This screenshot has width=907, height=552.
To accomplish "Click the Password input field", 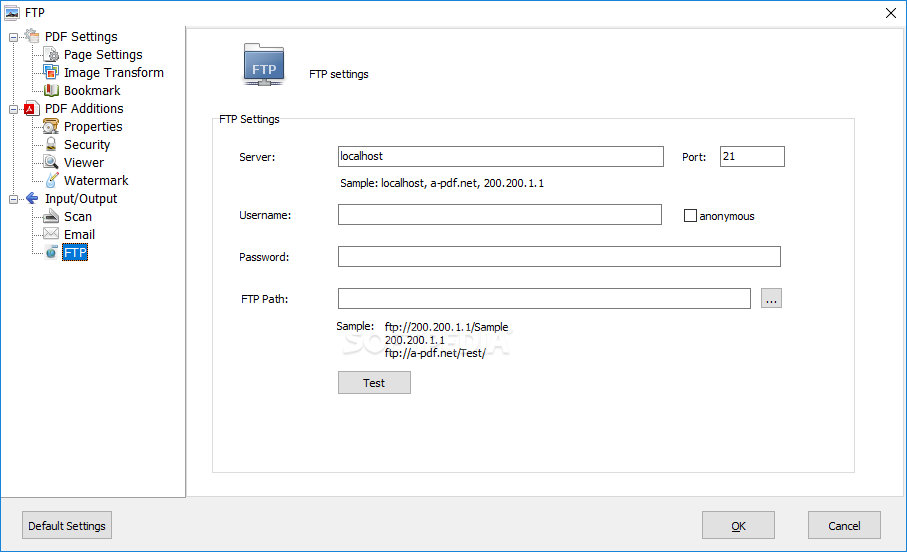I will click(x=559, y=256).
